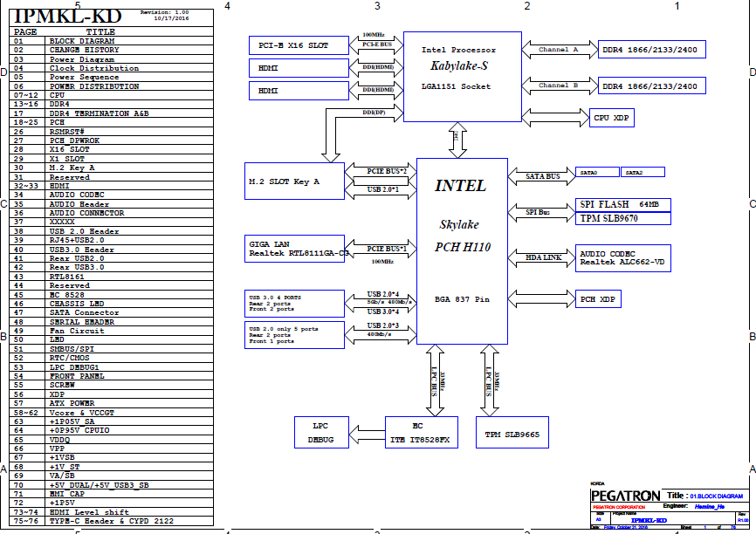This screenshot has width=756, height=534.
Task: Click the Realtek ALC662-VD audio codec block
Action: (x=622, y=257)
